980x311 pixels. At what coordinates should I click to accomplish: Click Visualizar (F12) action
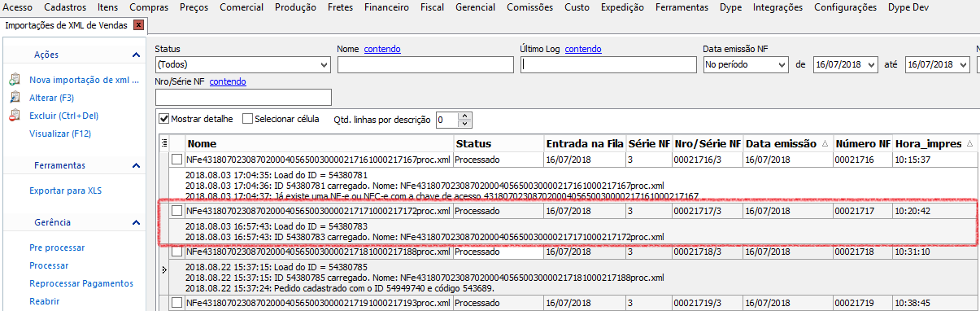(60, 134)
